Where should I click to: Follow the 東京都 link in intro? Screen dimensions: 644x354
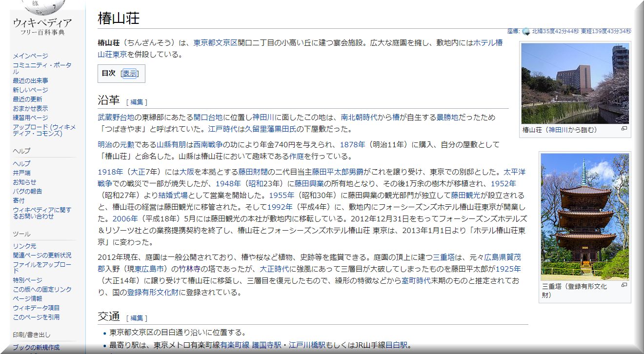click(205, 42)
